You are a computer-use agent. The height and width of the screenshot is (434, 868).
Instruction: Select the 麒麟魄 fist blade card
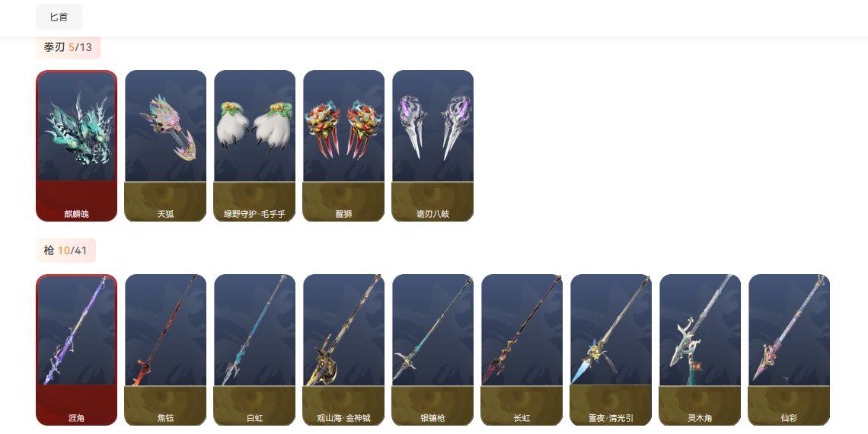pyautogui.click(x=76, y=145)
